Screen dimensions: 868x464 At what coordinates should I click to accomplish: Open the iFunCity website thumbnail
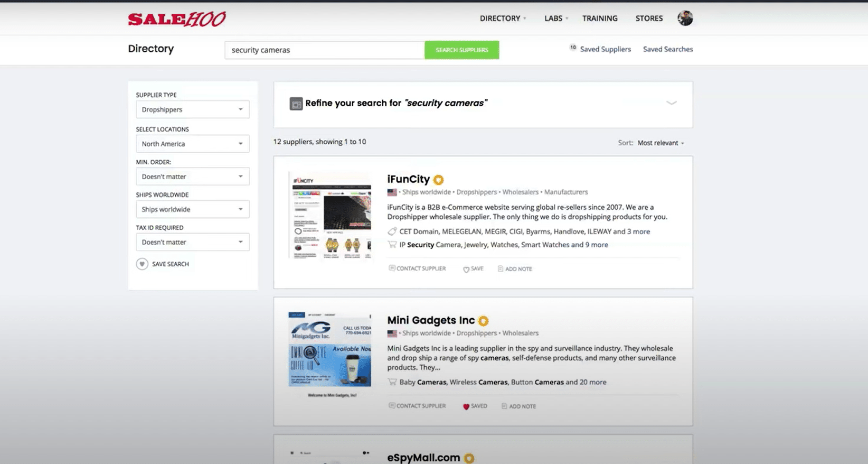(330, 215)
